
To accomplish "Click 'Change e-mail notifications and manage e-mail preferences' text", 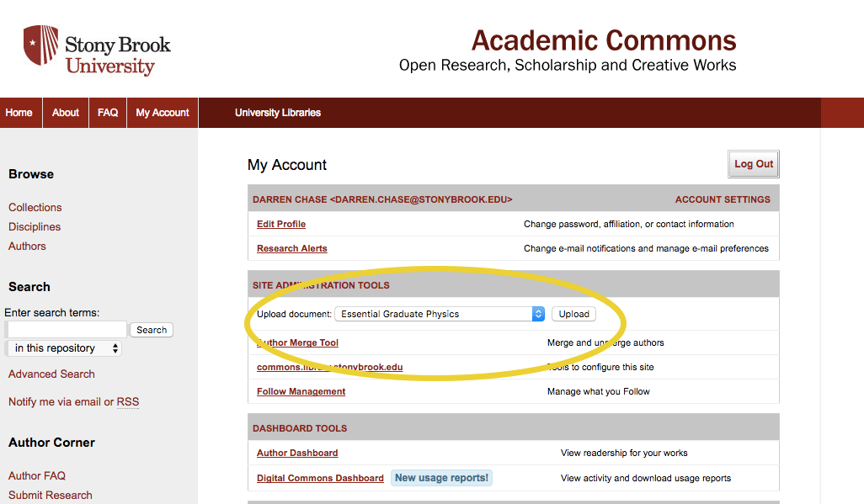I will click(646, 248).
